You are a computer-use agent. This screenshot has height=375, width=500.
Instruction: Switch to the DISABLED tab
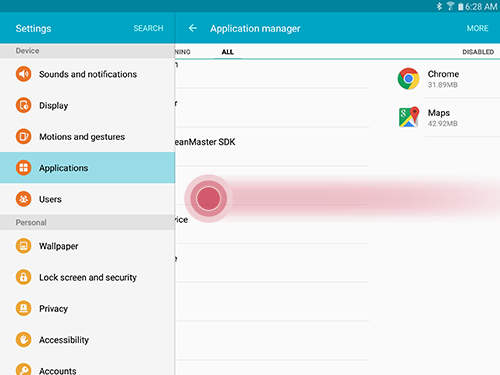[478, 52]
